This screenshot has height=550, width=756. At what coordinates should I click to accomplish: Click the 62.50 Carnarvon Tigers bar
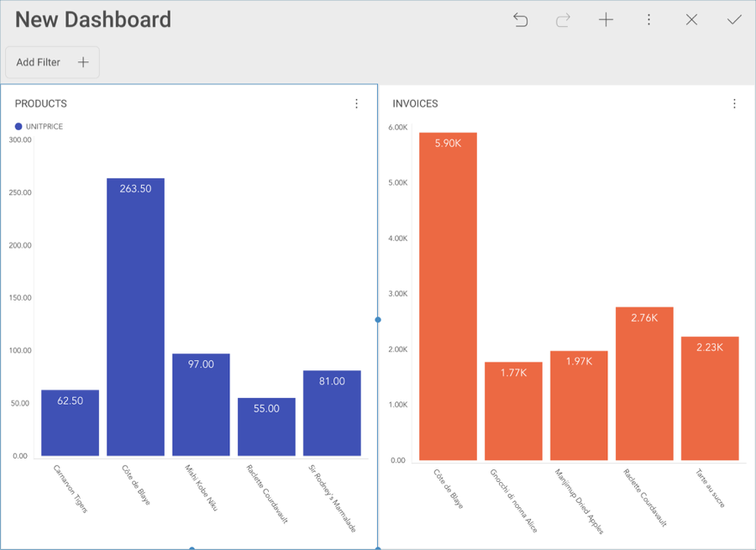point(70,422)
